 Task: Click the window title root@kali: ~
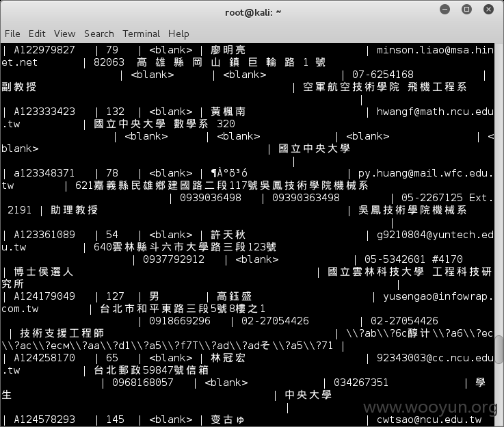253,12
